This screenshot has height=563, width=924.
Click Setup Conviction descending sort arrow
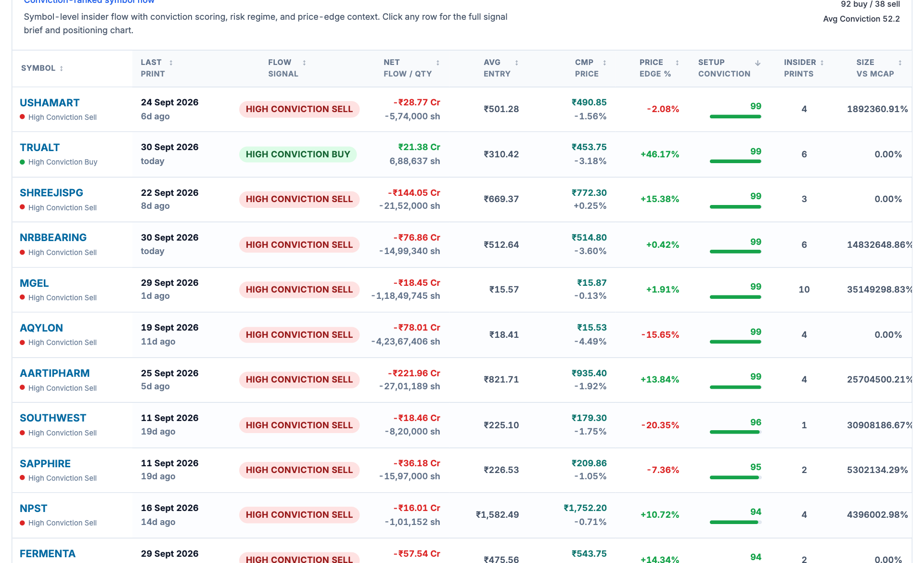click(757, 63)
